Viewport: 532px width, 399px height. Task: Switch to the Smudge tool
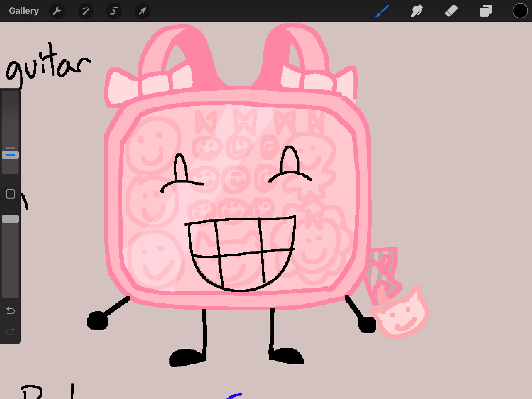click(x=417, y=11)
